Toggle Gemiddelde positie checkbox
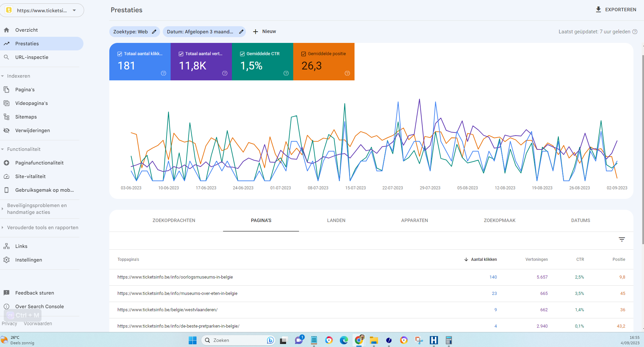 coord(303,54)
